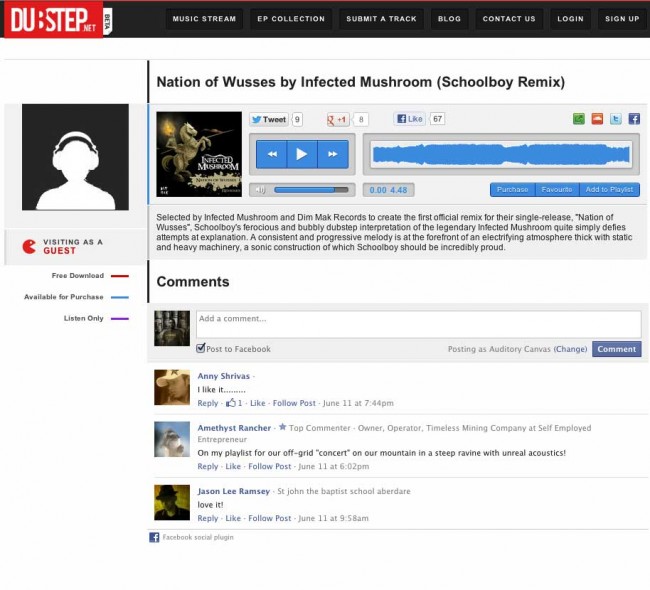Click the Tweet button
The width and height of the screenshot is (650, 590).
[x=269, y=119]
